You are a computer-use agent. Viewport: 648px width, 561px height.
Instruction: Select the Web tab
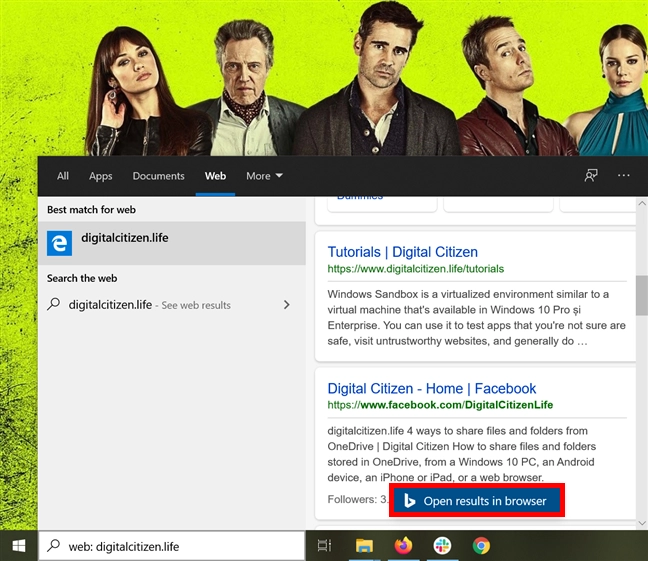[x=215, y=176]
